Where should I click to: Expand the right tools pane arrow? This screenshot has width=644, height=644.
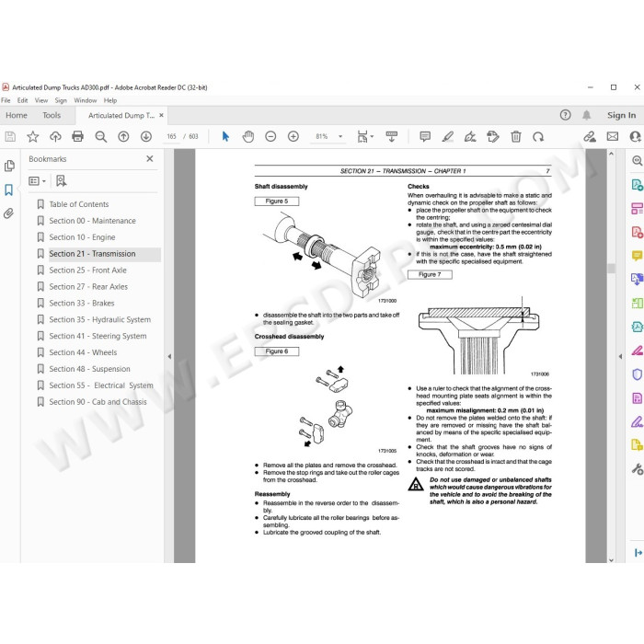coord(620,357)
